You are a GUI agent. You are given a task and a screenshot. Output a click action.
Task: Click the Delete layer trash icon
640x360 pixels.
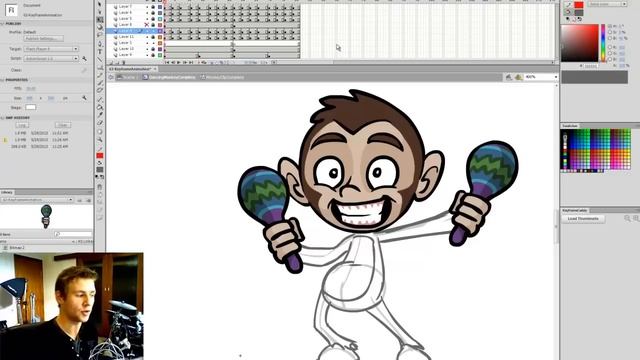tap(124, 63)
